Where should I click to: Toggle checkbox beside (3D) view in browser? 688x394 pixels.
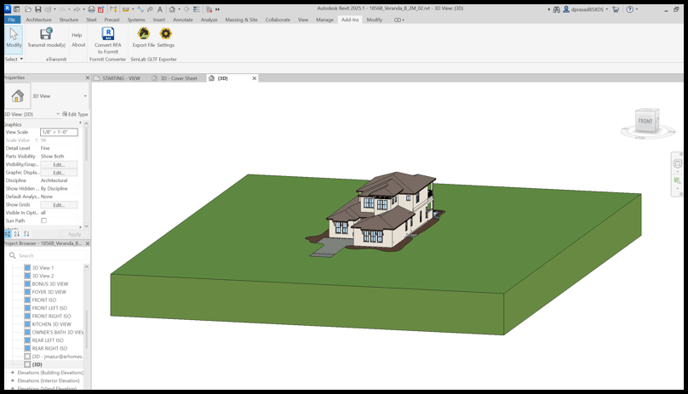pyautogui.click(x=27, y=365)
